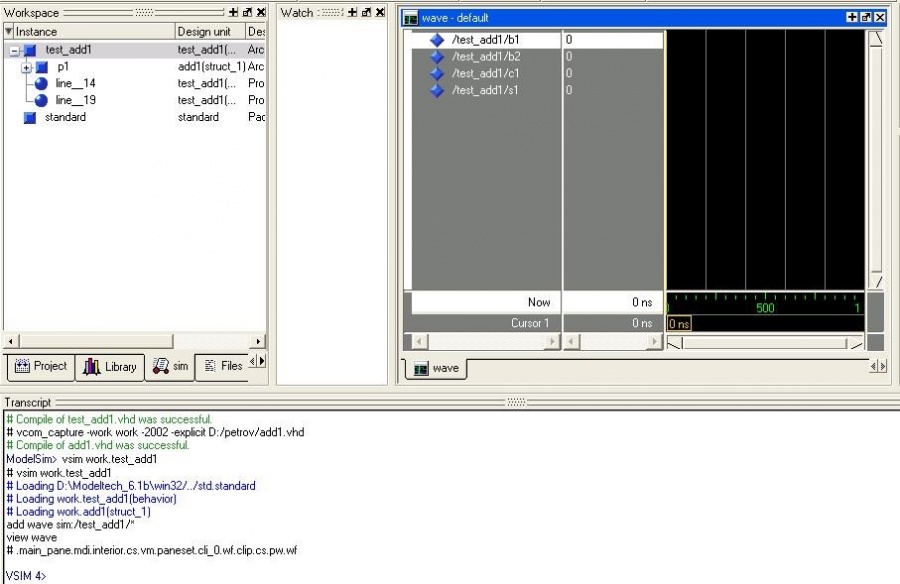Click the Now time value 0 ns
Viewport: 900px width, 584px height.
[642, 302]
